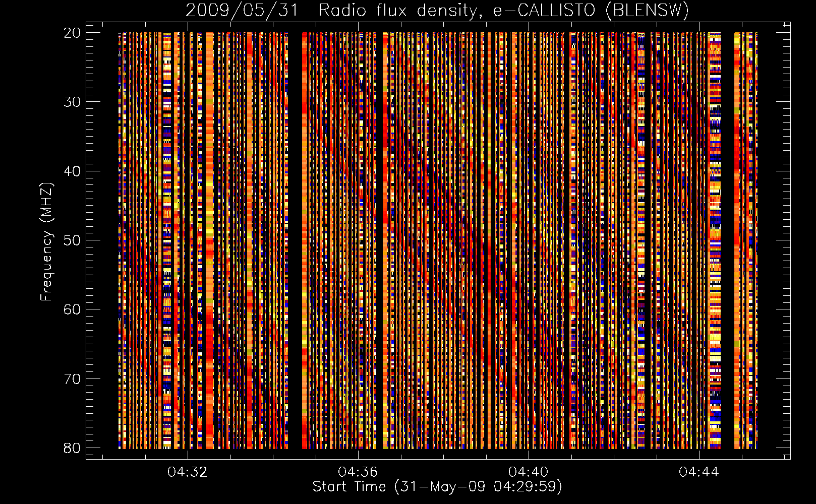Click the frequency tick label '70'
This screenshot has width=816, height=504.
(72, 379)
